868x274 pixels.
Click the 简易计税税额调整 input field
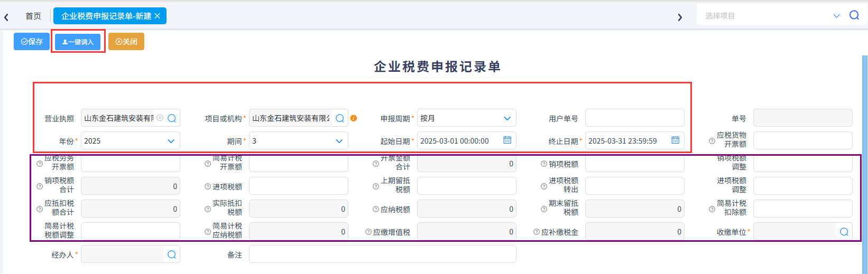tap(130, 232)
